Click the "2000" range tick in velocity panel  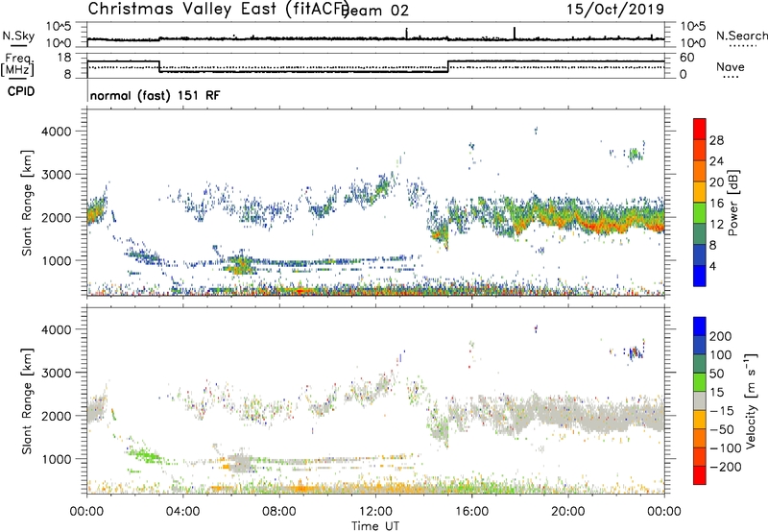pyautogui.click(x=57, y=416)
